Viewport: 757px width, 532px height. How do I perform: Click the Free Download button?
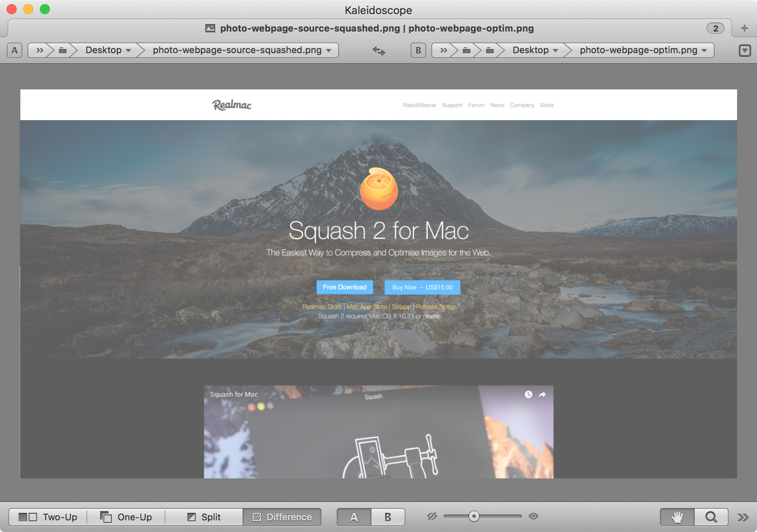point(345,287)
